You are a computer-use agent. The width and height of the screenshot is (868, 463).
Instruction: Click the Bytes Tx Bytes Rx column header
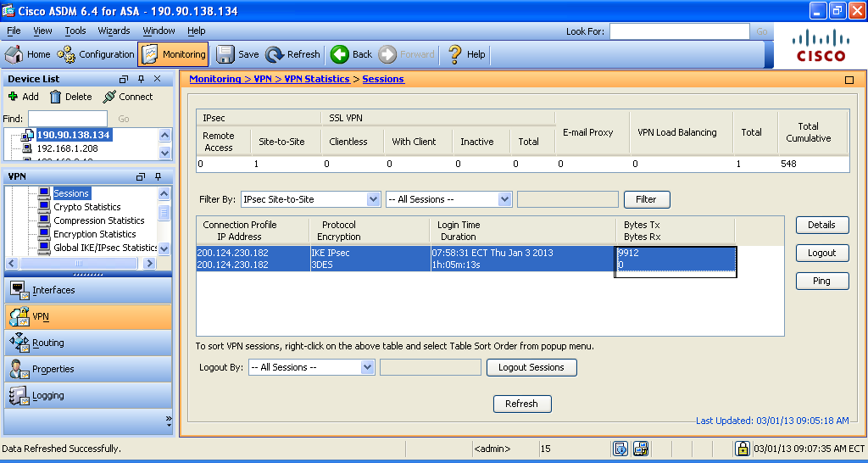click(676, 231)
